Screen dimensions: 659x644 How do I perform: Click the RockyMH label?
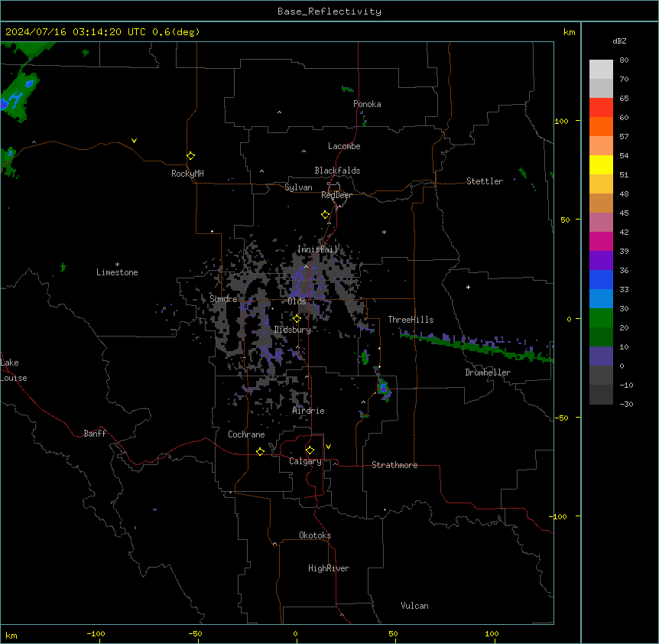pos(187,174)
